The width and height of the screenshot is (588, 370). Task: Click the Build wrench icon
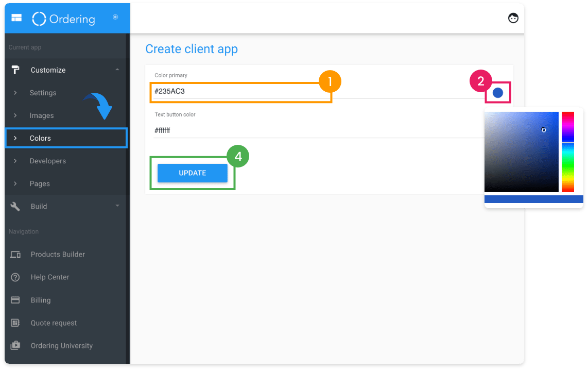point(15,207)
